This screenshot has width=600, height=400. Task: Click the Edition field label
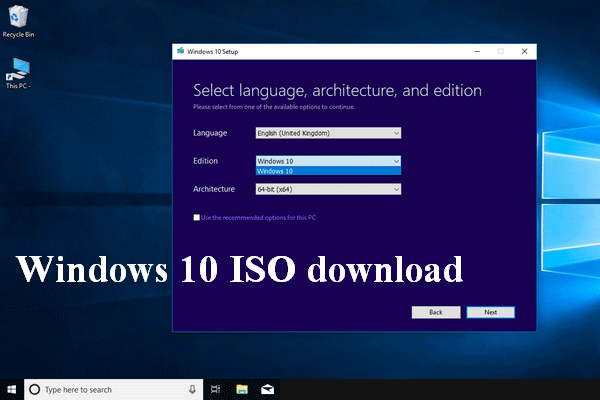(205, 161)
